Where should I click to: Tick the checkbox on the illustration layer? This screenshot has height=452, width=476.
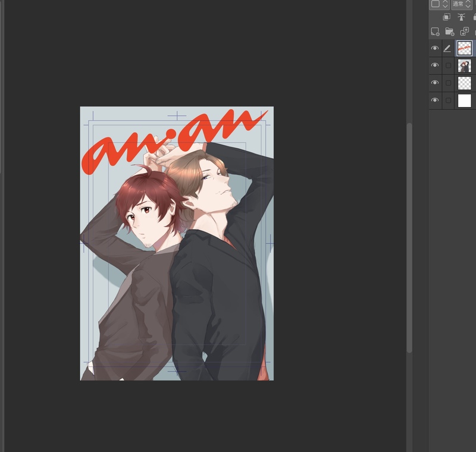pos(448,65)
